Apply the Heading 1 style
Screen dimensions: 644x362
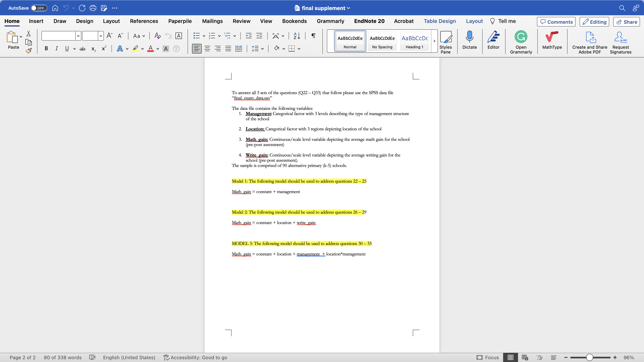pos(415,41)
